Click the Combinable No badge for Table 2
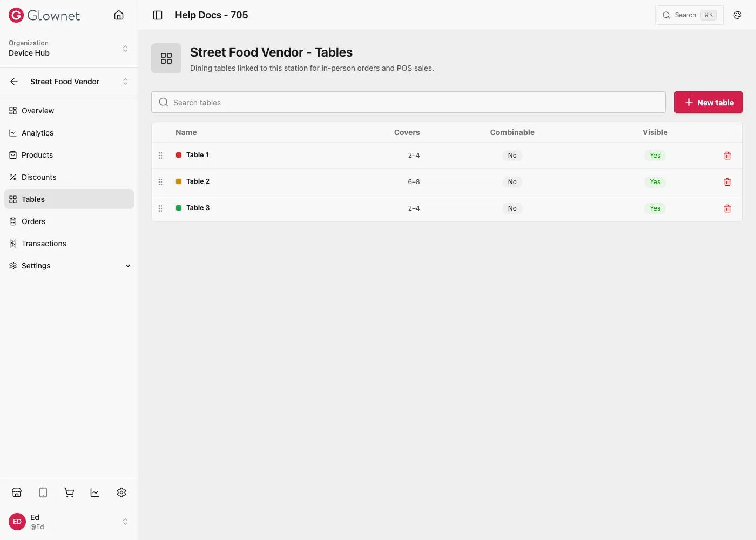The image size is (756, 540). pos(512,182)
